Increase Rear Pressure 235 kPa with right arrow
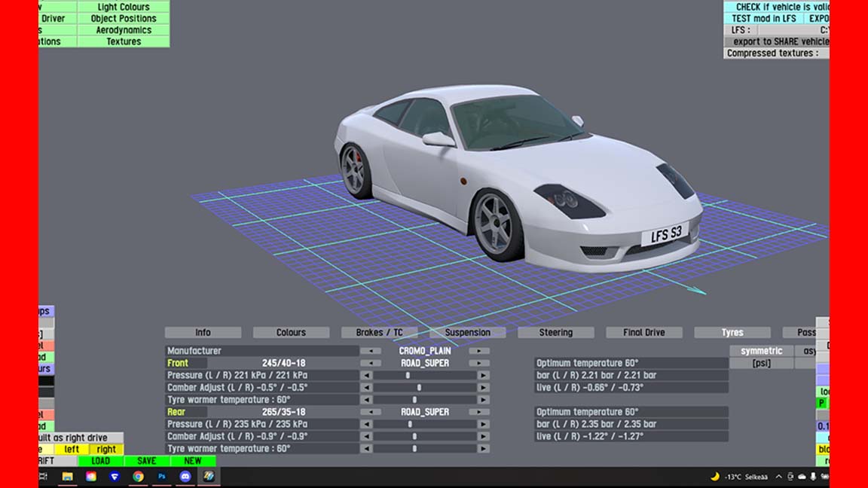This screenshot has width=868, height=488. tap(483, 424)
